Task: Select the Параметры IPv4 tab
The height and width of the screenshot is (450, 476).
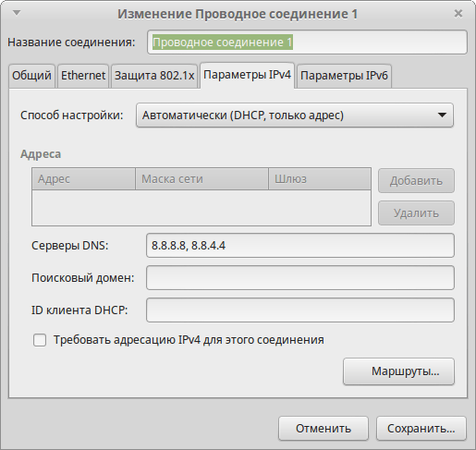Action: pyautogui.click(x=248, y=75)
